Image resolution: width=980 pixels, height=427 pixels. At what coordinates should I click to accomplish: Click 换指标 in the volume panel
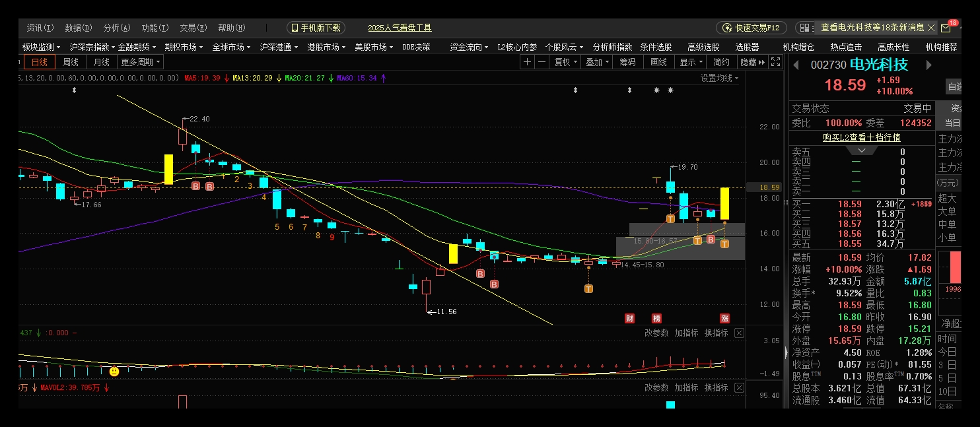(x=716, y=387)
